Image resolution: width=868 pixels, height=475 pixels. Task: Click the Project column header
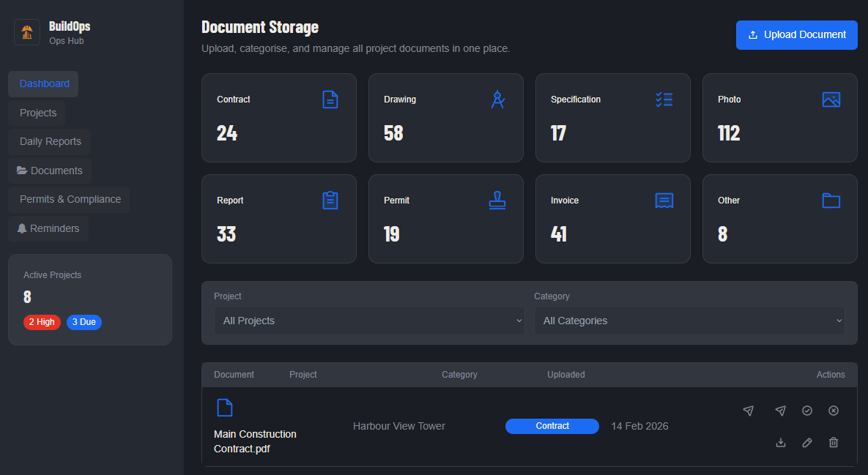[x=303, y=374]
